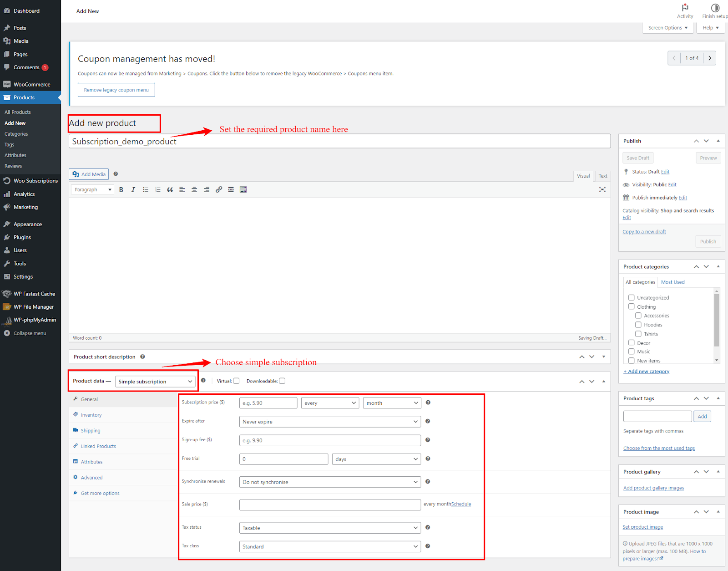Click help icon beside Free trial
The width and height of the screenshot is (728, 571).
428,459
